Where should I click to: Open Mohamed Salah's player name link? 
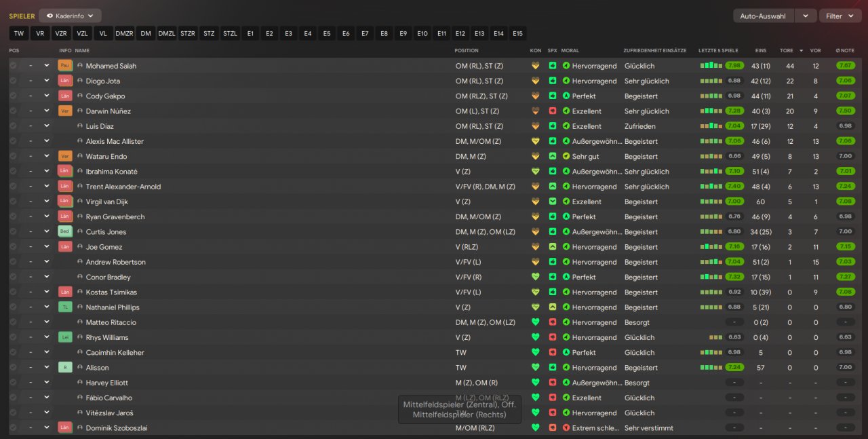point(111,66)
